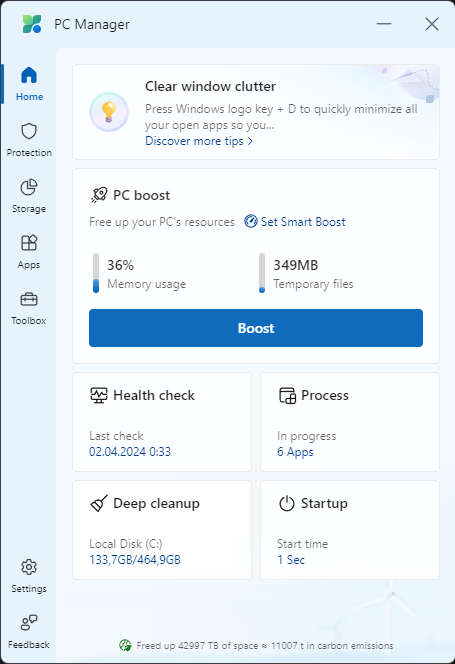Click the temporary files progress bar
The image size is (455, 664).
click(262, 273)
